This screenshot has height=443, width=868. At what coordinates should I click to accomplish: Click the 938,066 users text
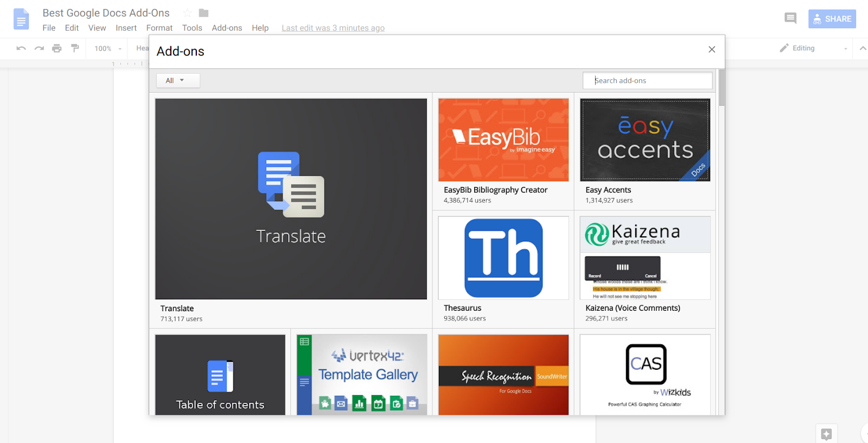(x=464, y=319)
